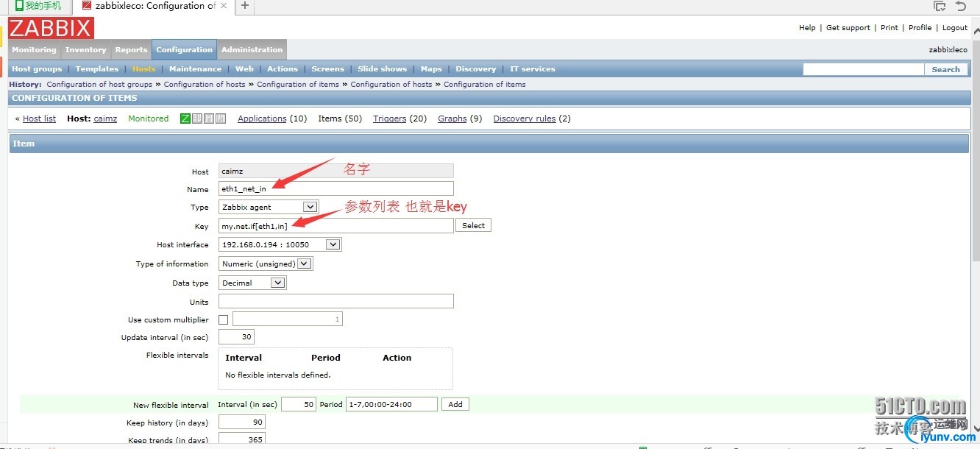Open the Administration menu
This screenshot has width=980, height=449.
[x=252, y=50]
